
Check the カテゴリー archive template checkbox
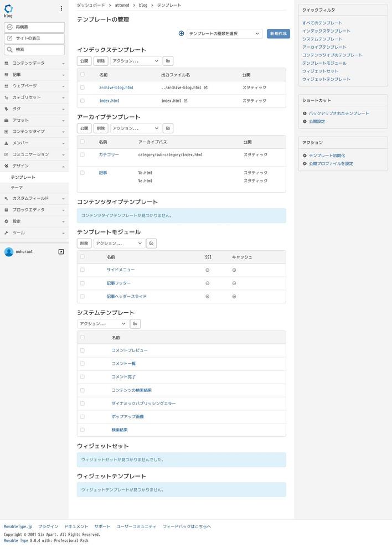pos(82,155)
